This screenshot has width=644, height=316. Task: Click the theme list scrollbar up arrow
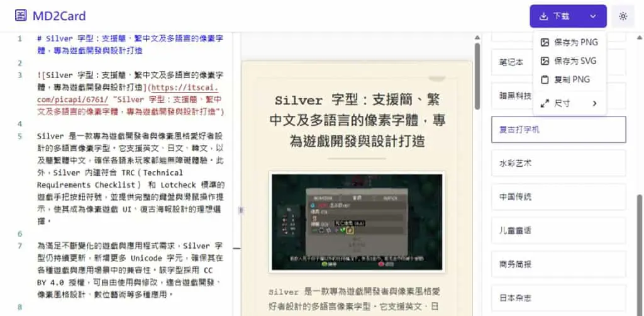pyautogui.click(x=640, y=37)
